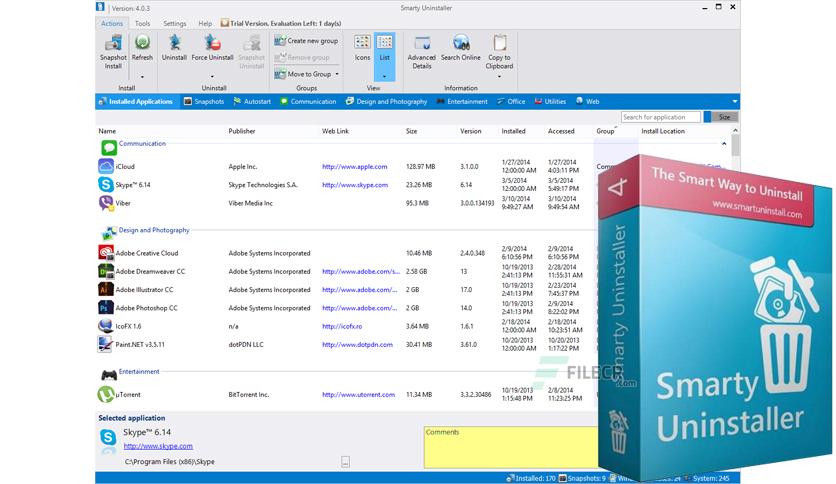
Task: Select the Adobe Photoshop CC icon
Action: coord(106,308)
